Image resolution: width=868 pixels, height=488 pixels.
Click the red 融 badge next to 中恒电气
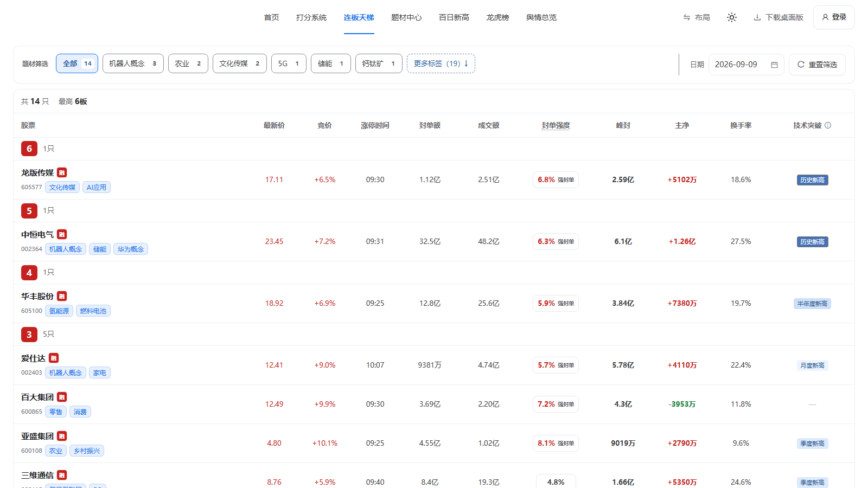click(62, 234)
